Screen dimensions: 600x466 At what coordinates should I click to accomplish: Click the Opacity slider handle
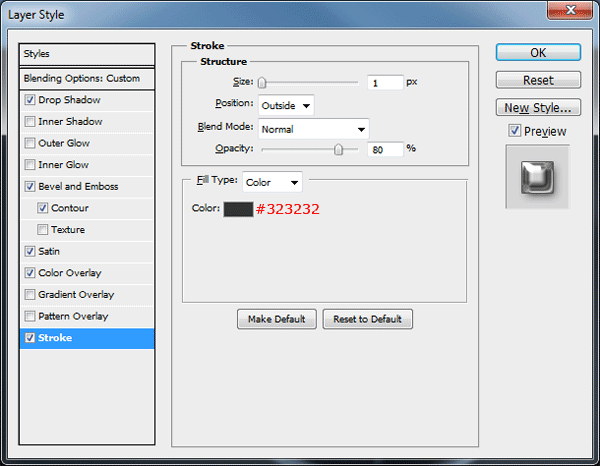[338, 149]
